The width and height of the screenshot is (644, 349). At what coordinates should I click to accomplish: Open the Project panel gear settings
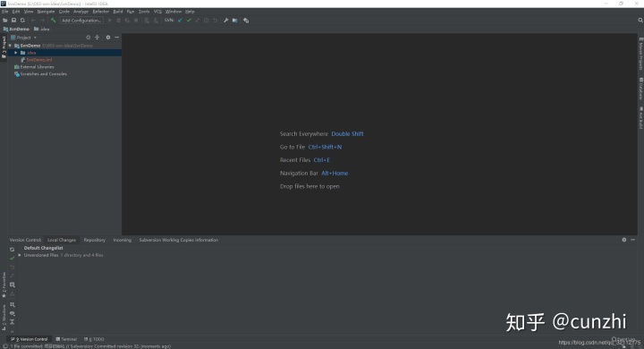[108, 38]
